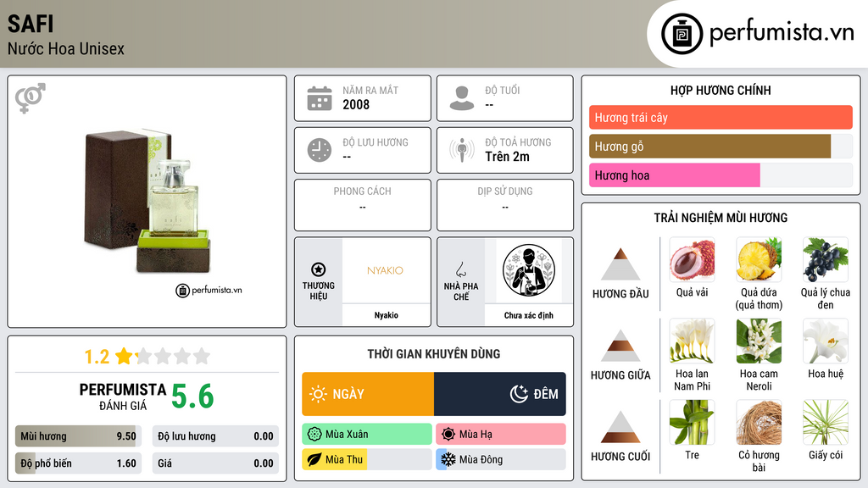The width and height of the screenshot is (868, 488).
Task: Click the leaf icon beside Mùa Thu
Action: click(x=314, y=459)
